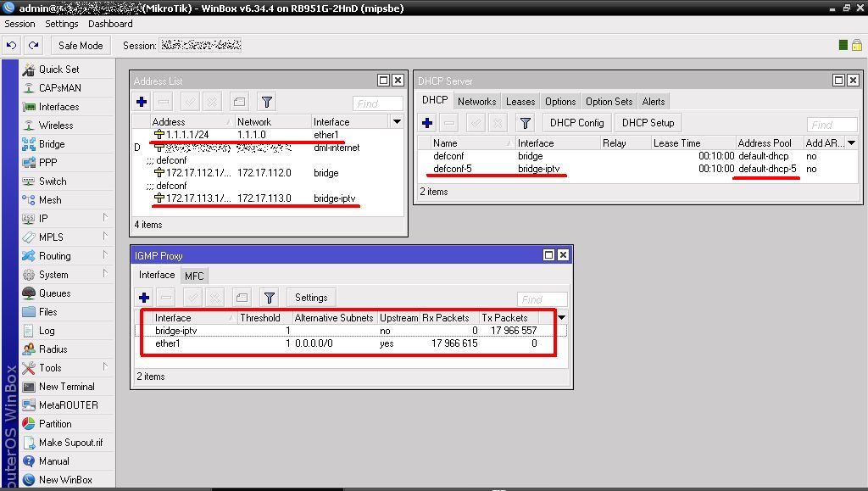The width and height of the screenshot is (868, 491).
Task: Switch to Leases tab
Action: pyautogui.click(x=520, y=101)
